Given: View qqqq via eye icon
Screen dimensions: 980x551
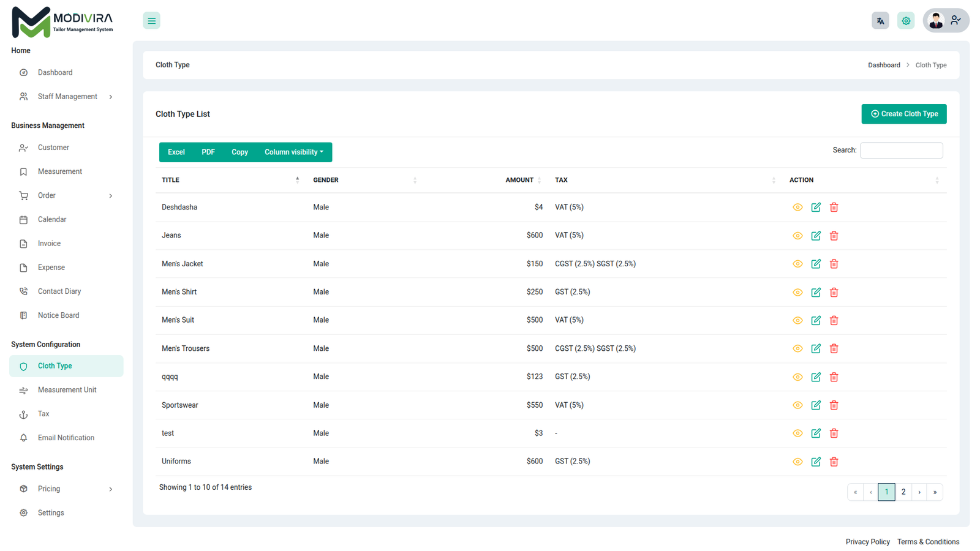Looking at the screenshot, I should 797,377.
